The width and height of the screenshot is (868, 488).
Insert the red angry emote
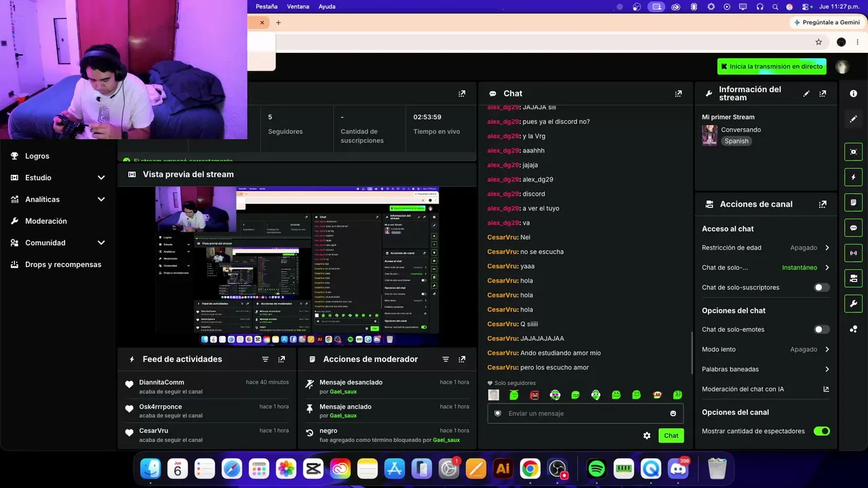534,394
